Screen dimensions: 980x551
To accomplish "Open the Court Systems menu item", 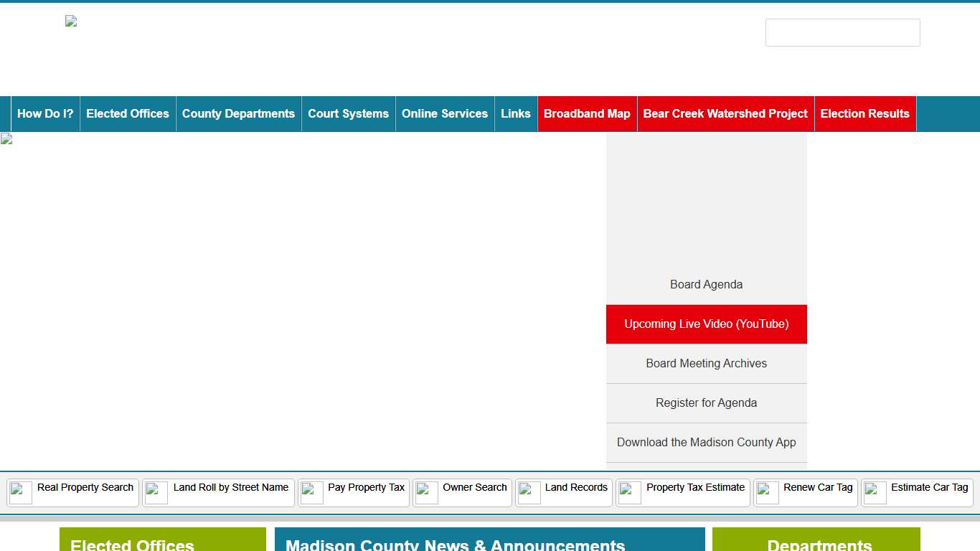I will tap(348, 114).
